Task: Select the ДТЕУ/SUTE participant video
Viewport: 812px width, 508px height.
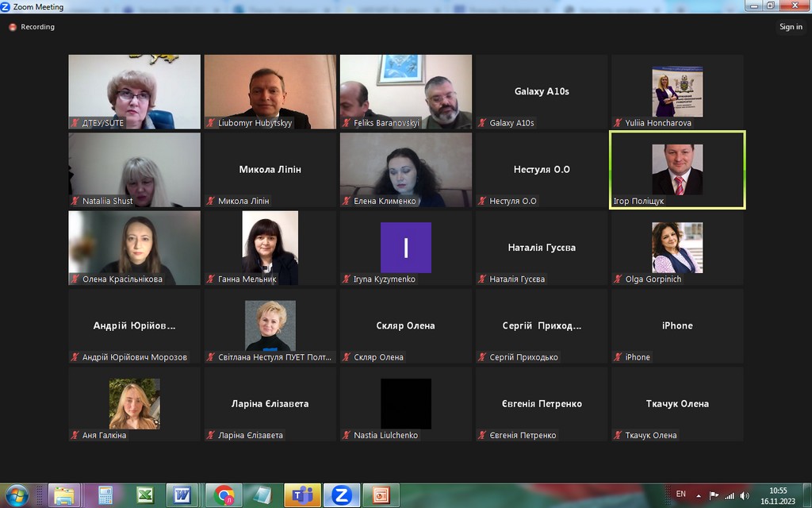Action: pyautogui.click(x=134, y=91)
